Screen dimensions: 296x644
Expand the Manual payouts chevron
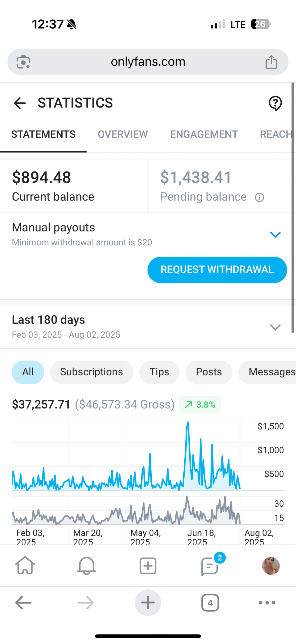pyautogui.click(x=275, y=235)
